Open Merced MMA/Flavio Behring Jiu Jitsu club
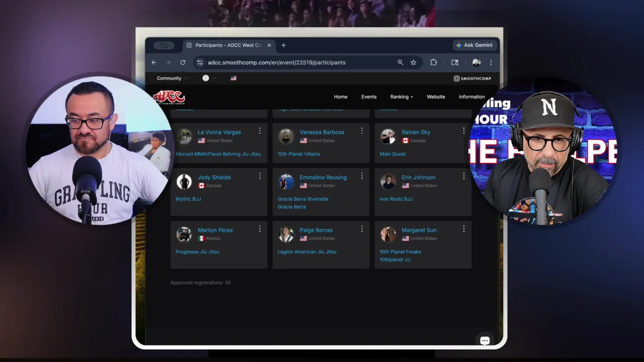The width and height of the screenshot is (644, 362). coord(218,154)
